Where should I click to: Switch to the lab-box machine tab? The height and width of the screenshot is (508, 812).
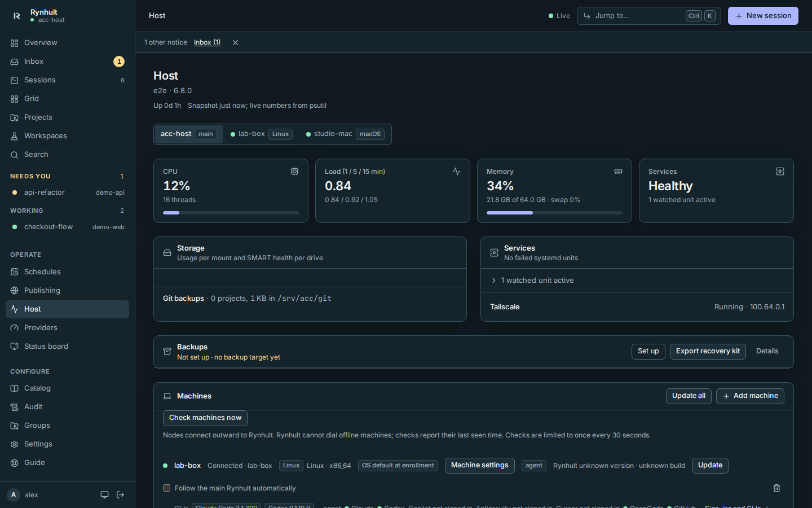(262, 134)
